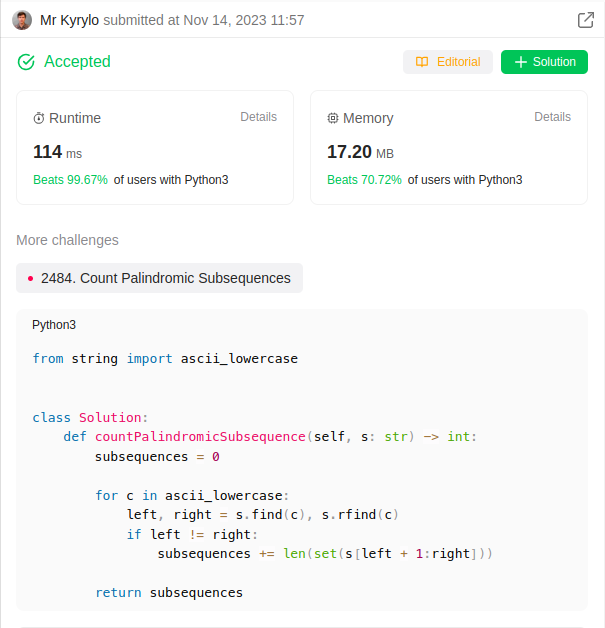
Task: Click the book icon in Editorial button
Action: point(422,62)
